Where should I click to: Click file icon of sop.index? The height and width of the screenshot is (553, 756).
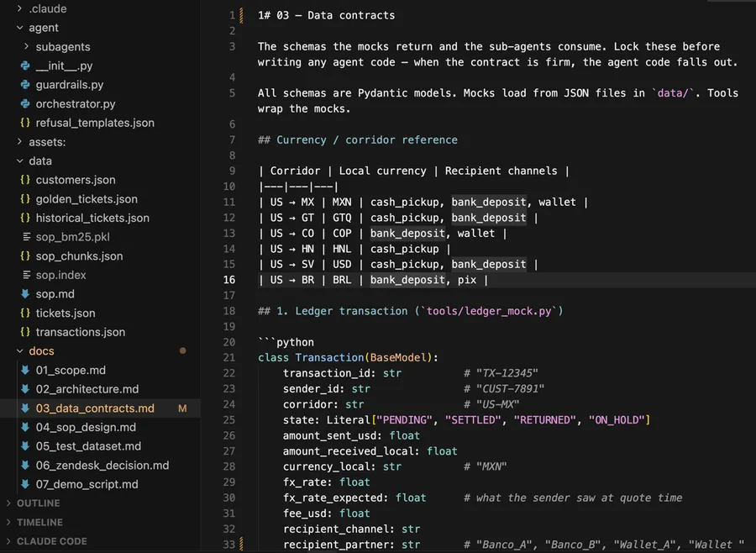(x=27, y=275)
